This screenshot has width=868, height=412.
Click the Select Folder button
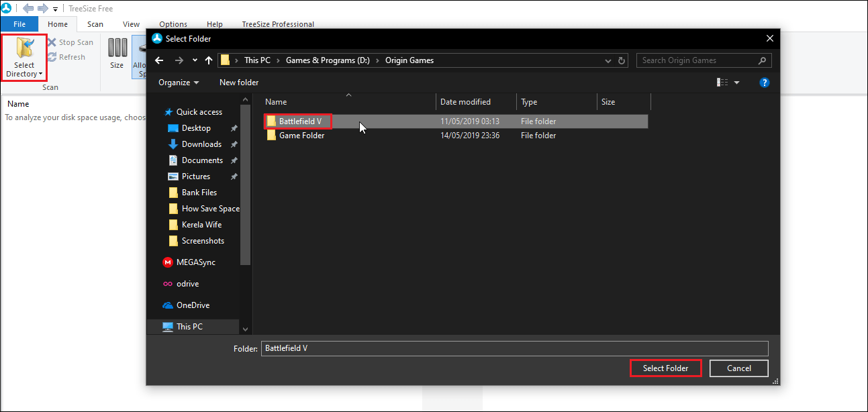[x=665, y=368]
